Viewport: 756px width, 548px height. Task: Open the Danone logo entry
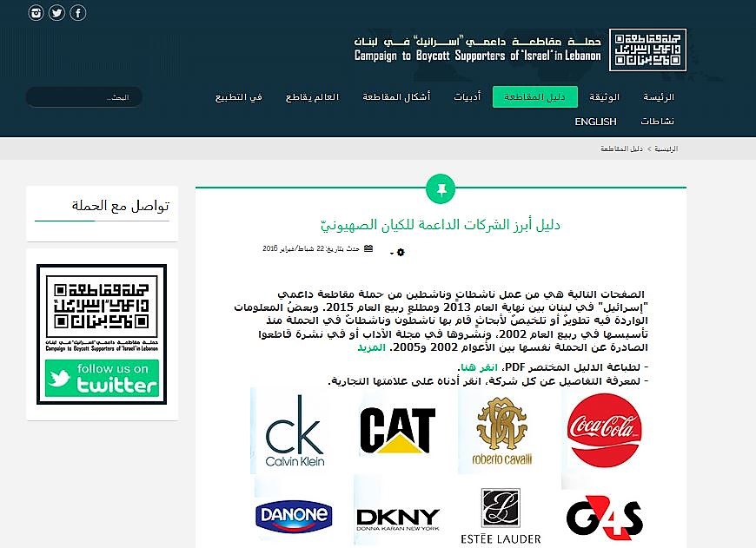pos(294,515)
